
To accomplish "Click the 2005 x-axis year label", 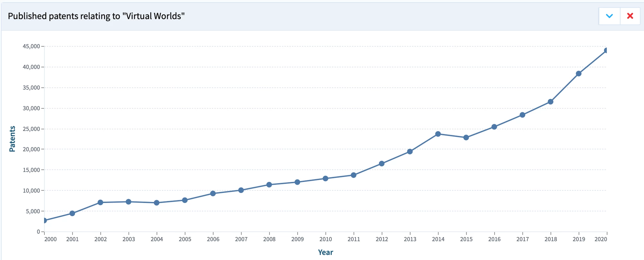I will pos(185,239).
